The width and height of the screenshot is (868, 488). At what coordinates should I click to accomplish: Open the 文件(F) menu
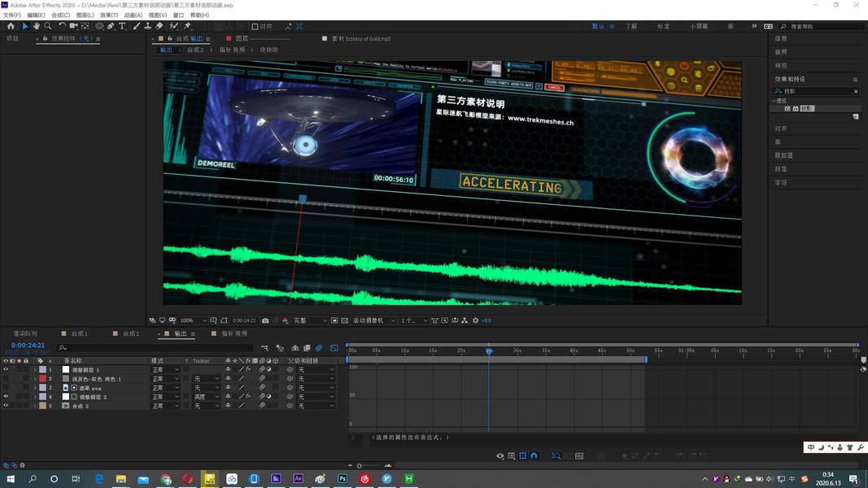(x=11, y=15)
